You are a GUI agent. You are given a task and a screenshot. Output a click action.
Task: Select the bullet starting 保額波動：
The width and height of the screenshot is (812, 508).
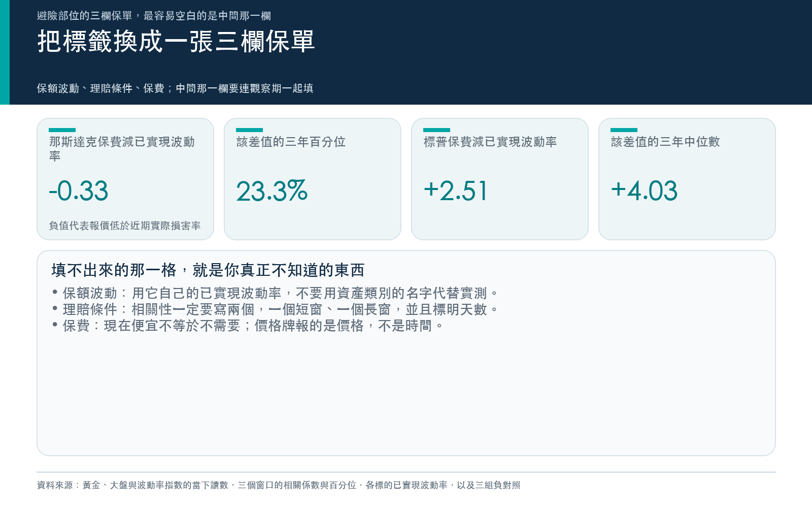[276, 293]
